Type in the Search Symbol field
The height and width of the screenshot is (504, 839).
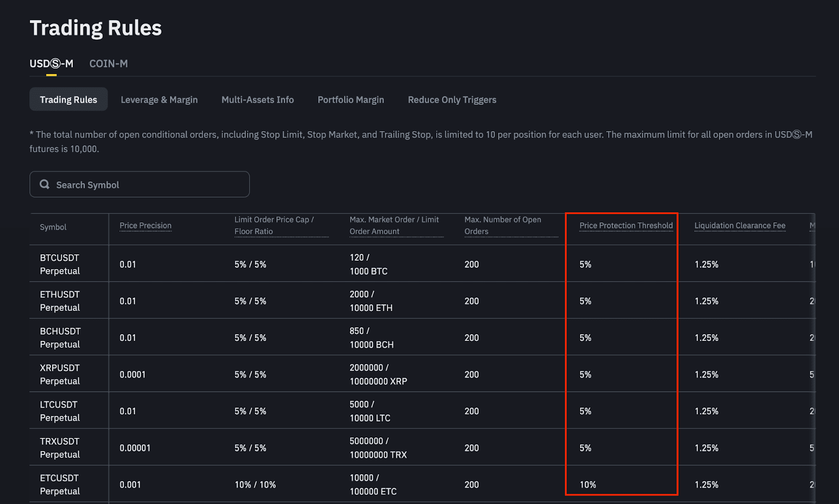tap(147, 185)
